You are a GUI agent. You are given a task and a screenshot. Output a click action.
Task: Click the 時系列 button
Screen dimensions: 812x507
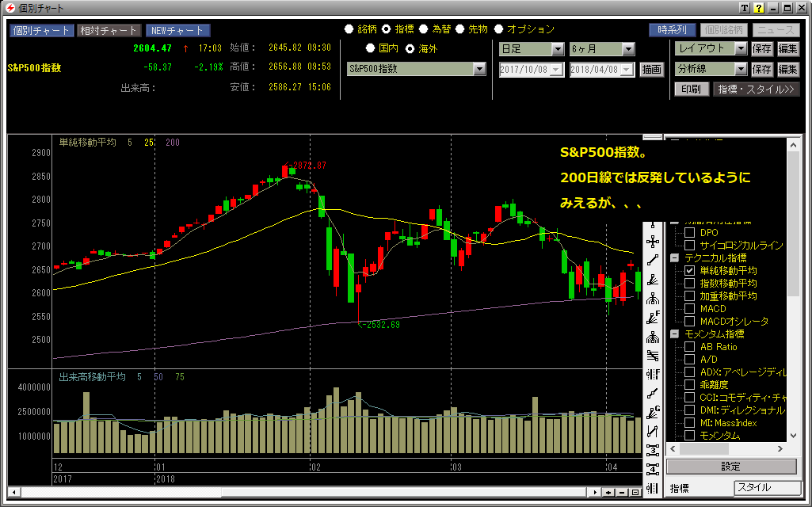coord(673,30)
